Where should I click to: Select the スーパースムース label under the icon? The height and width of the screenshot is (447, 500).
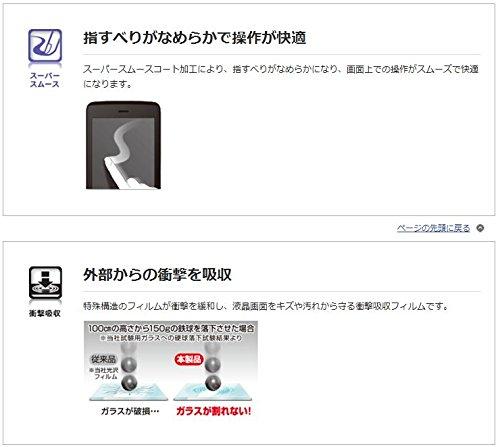coord(45,80)
